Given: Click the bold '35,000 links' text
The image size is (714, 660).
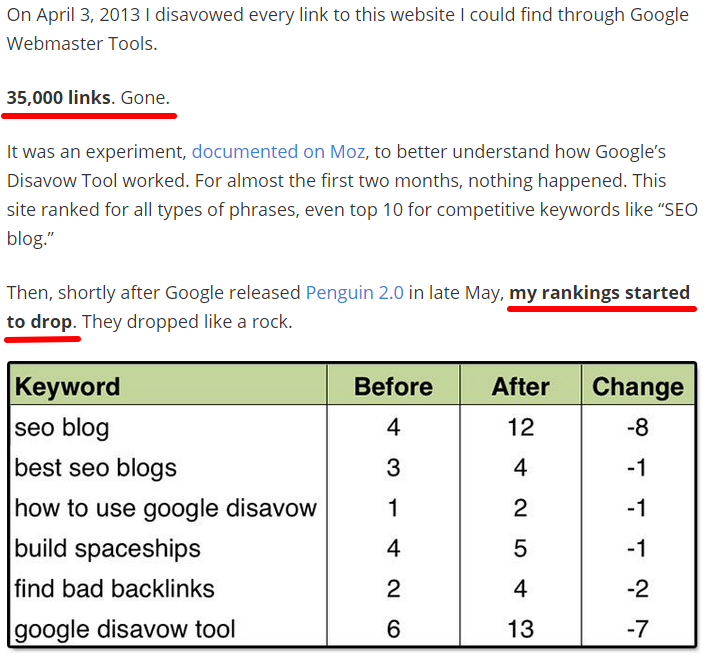Looking at the screenshot, I should pos(59,98).
